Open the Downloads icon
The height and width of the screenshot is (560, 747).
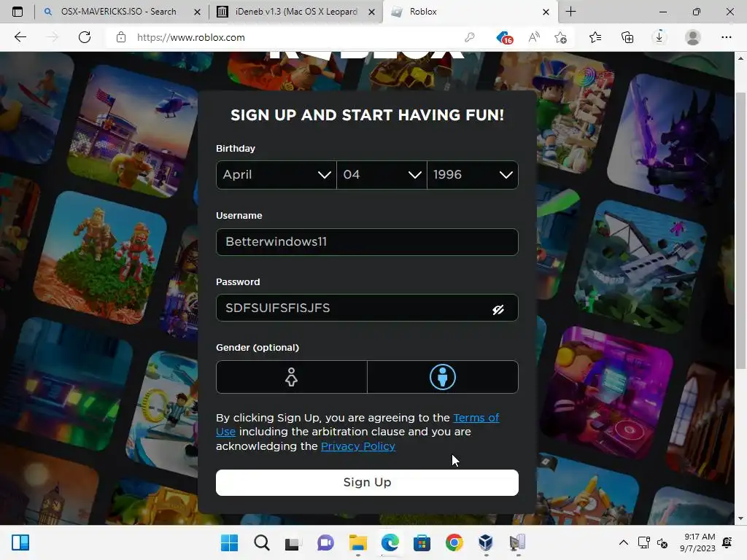coord(659,37)
